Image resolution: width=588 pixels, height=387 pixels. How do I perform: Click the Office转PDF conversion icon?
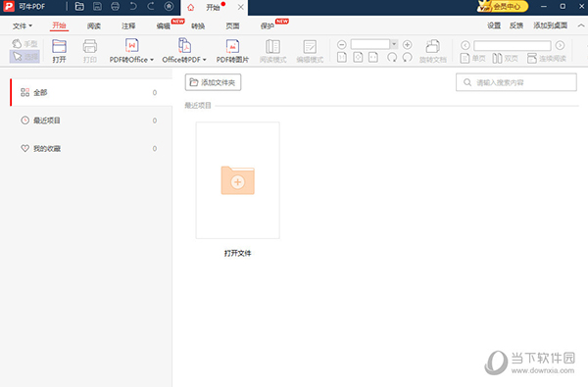184,46
